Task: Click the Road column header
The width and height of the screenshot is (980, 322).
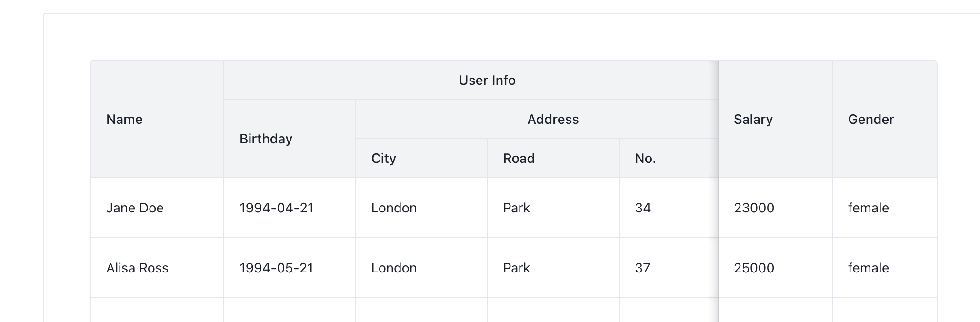Action: pyautogui.click(x=553, y=158)
